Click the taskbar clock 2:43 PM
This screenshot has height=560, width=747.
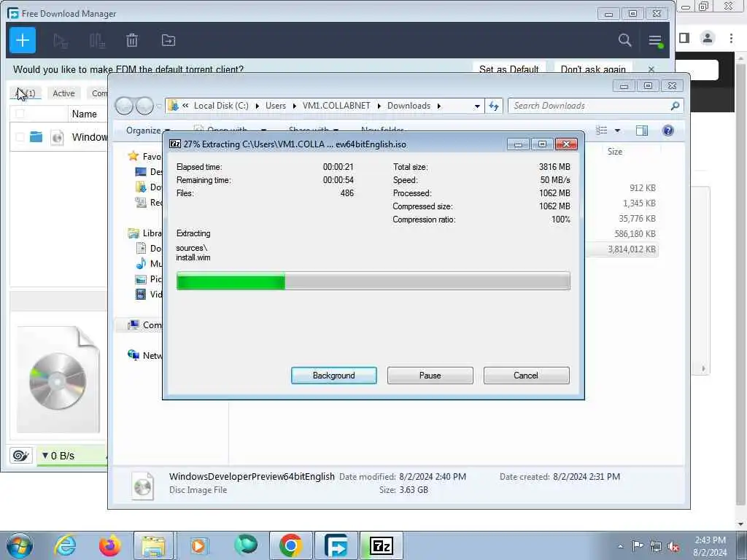710,546
